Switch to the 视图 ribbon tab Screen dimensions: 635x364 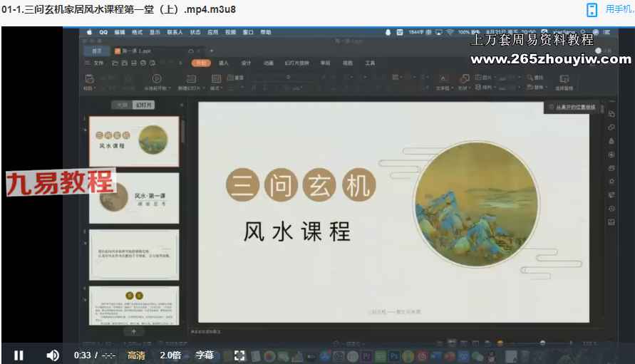point(348,63)
